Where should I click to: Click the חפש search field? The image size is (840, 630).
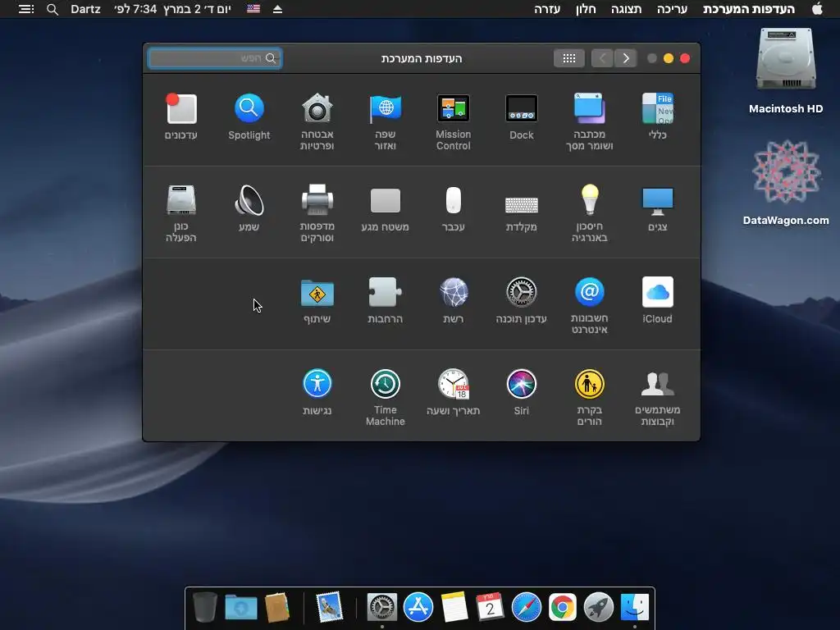click(x=215, y=58)
